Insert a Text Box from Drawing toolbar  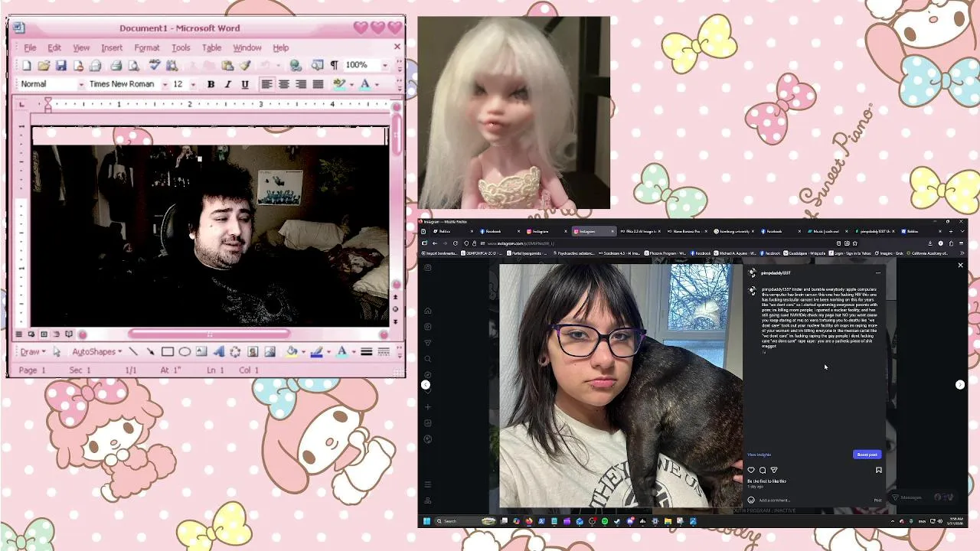coord(201,352)
